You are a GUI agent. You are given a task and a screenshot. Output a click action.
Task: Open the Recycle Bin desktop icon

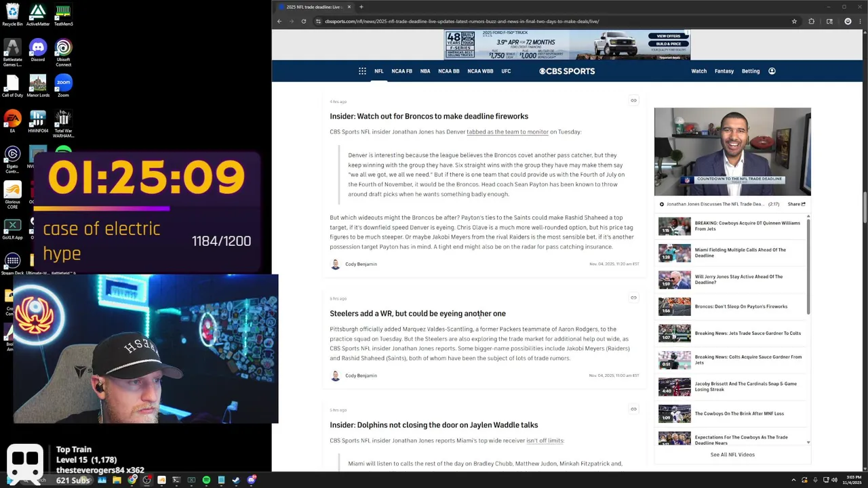(12, 15)
